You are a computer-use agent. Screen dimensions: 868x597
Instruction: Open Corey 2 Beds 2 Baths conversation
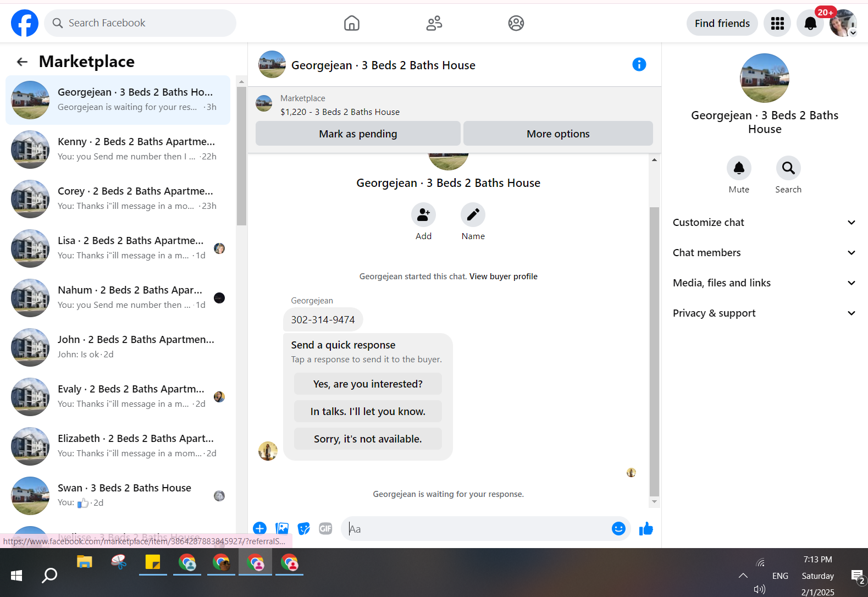[118, 199]
